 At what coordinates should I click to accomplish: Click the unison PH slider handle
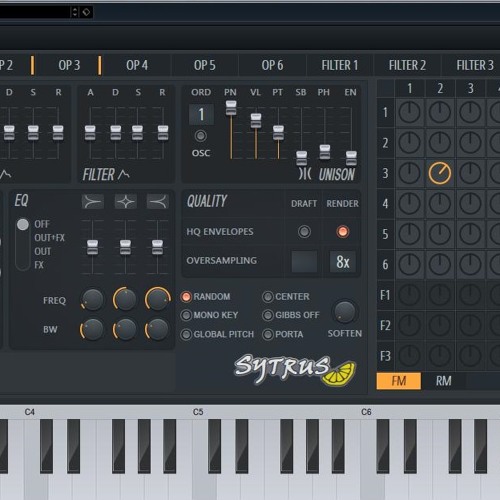pyautogui.click(x=325, y=152)
